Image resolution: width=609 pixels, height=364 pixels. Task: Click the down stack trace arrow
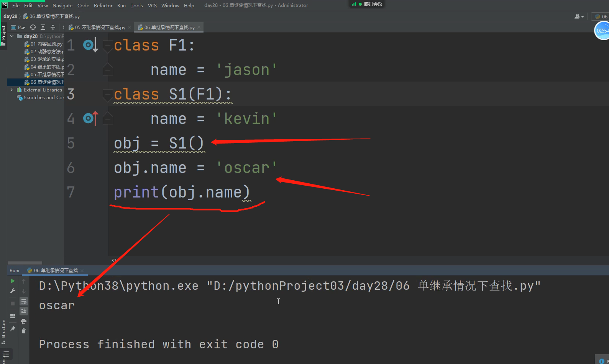pos(24,291)
